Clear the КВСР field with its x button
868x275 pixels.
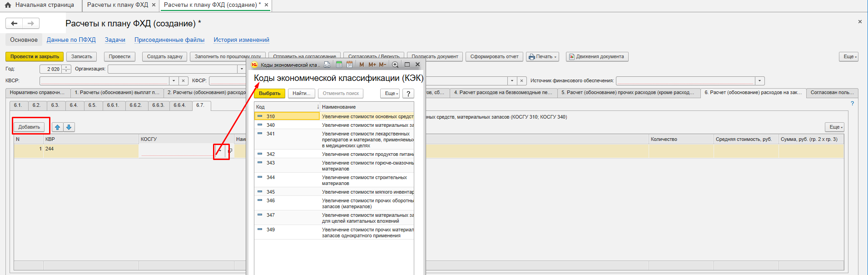point(183,81)
